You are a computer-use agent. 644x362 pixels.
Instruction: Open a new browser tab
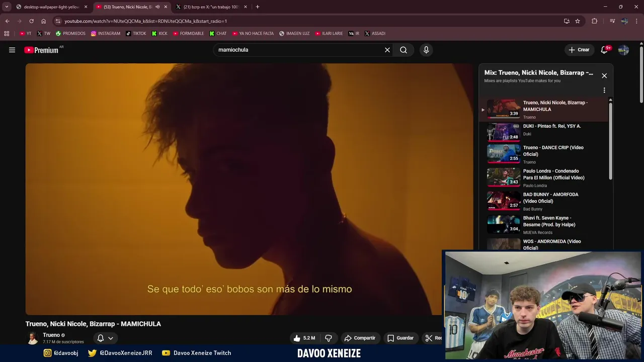[x=258, y=7]
